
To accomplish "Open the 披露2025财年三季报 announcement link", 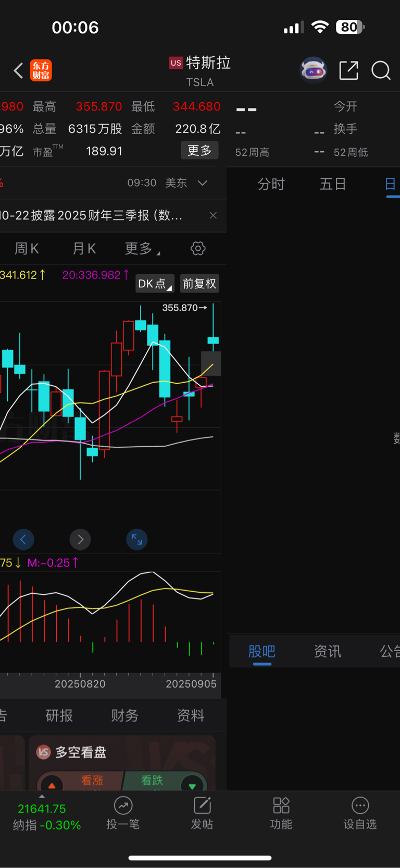I will [x=91, y=215].
